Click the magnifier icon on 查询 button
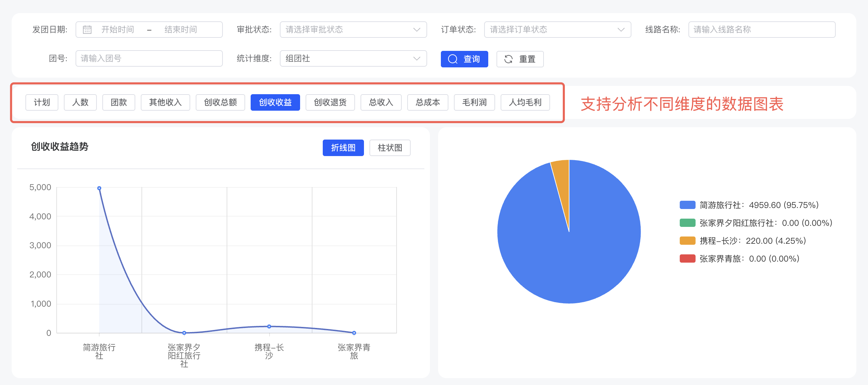Screen dimensions: 868x385 453,59
